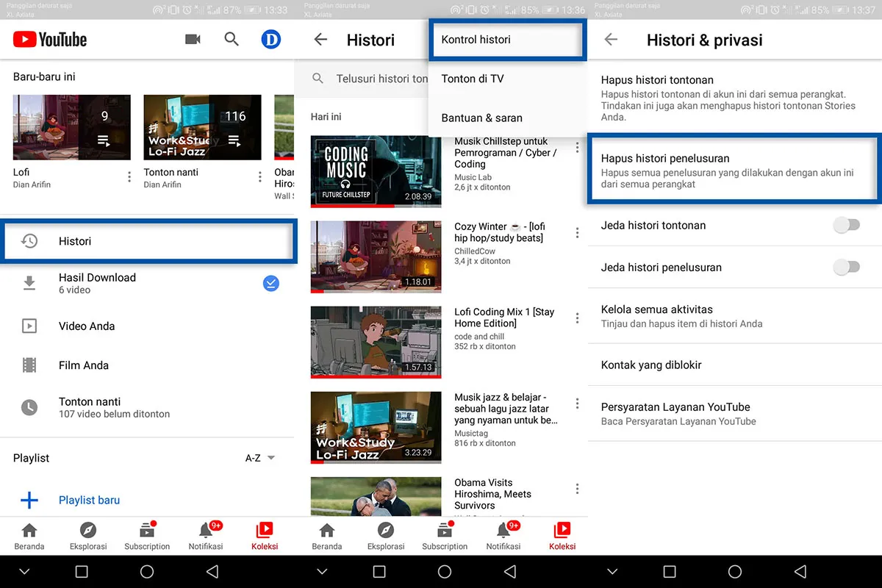Click the search magnifier in the top bar

pyautogui.click(x=232, y=40)
